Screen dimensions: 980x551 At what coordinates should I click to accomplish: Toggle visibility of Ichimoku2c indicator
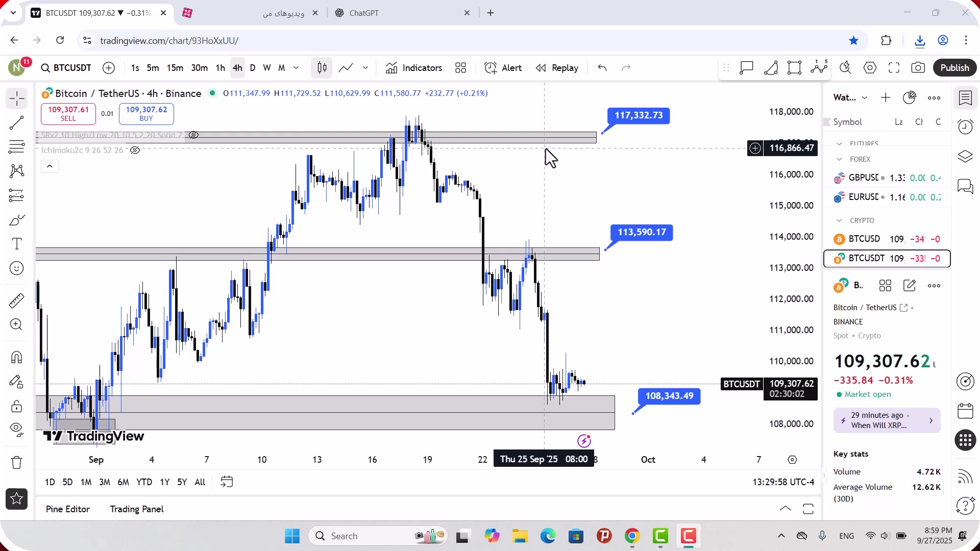point(135,151)
